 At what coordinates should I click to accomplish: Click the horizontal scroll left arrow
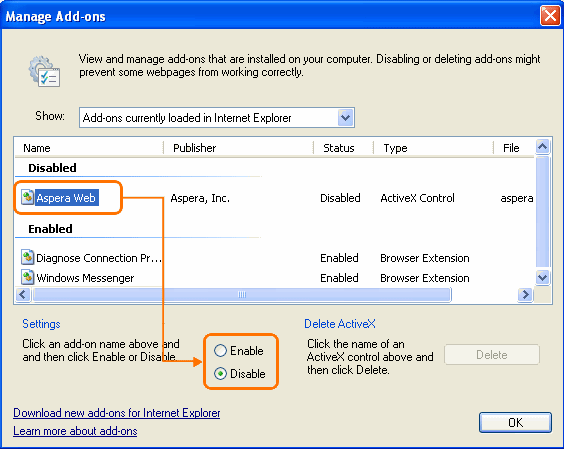pos(23,295)
